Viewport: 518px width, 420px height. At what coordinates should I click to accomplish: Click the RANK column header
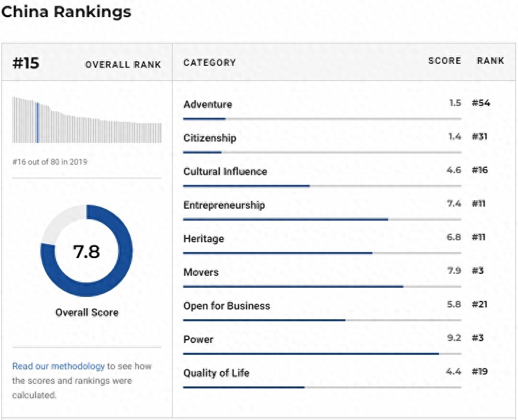(490, 61)
